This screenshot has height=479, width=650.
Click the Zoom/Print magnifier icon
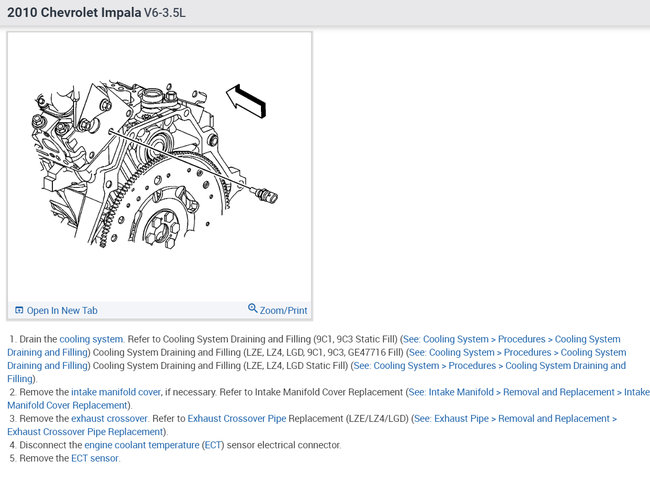tap(252, 308)
